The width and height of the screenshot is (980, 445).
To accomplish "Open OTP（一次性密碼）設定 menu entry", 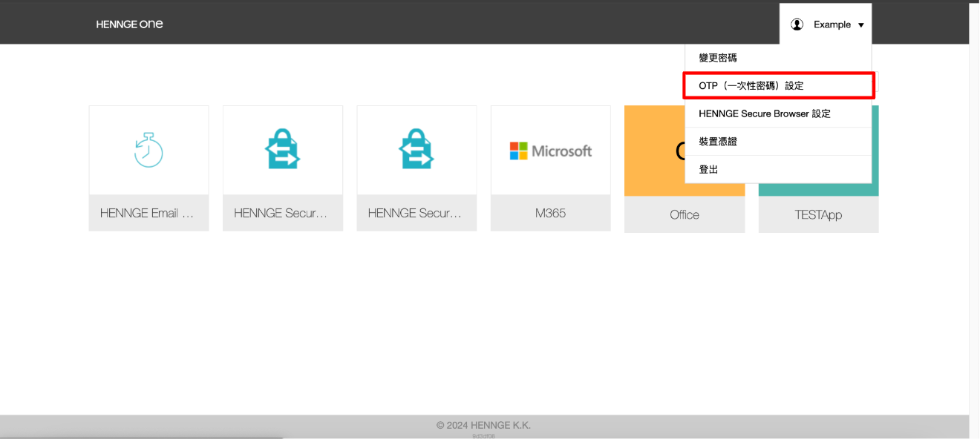I will (778, 85).
